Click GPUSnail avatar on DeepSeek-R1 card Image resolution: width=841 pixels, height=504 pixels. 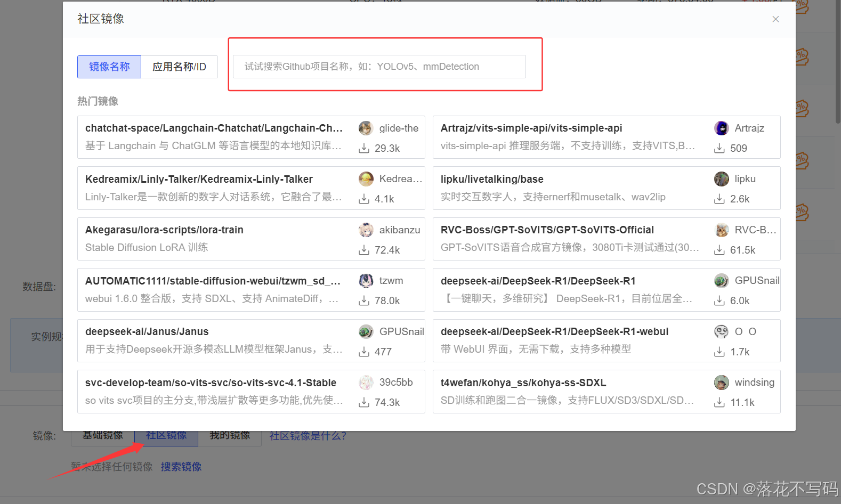pyautogui.click(x=721, y=281)
